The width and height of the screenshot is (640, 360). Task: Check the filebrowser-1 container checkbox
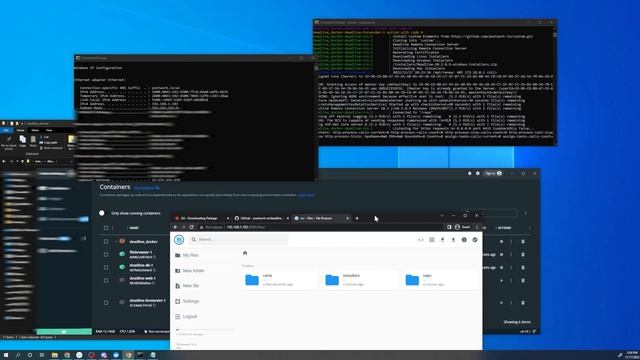coord(106,254)
